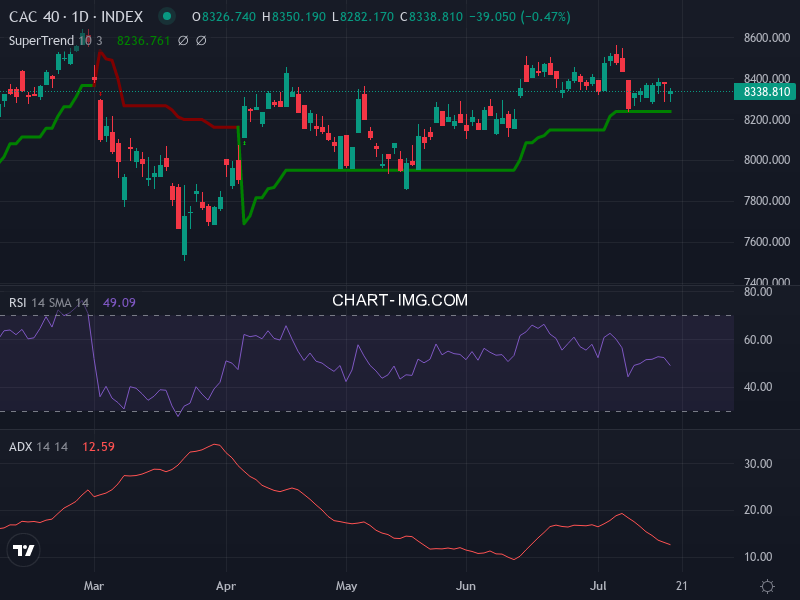Click ADX axis label 30.00
This screenshot has height=600, width=800.
[x=758, y=464]
